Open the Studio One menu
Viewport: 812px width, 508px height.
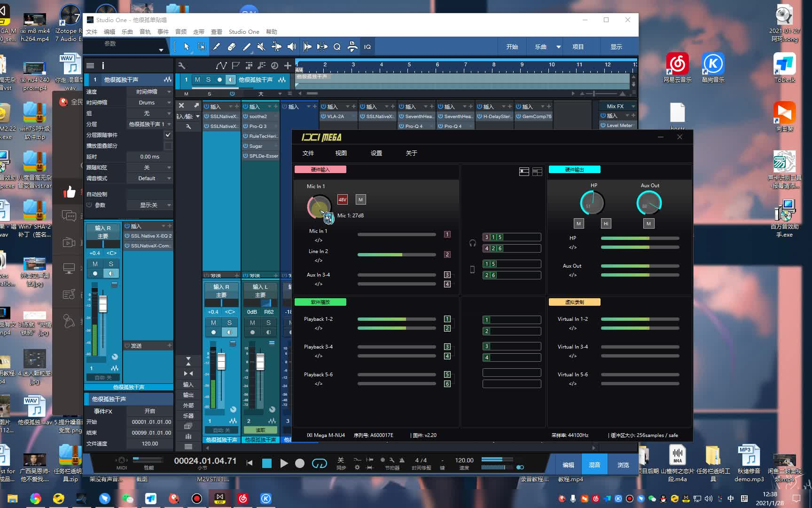pos(244,32)
